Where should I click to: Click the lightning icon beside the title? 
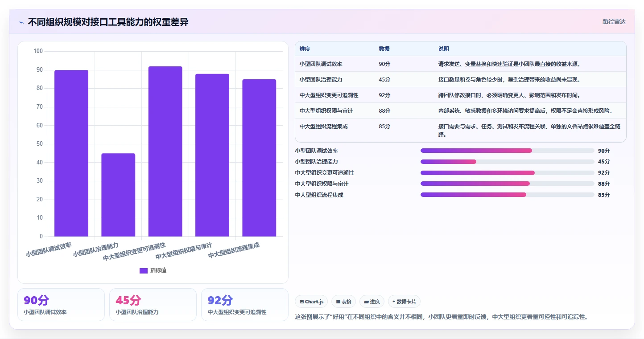[x=21, y=22]
